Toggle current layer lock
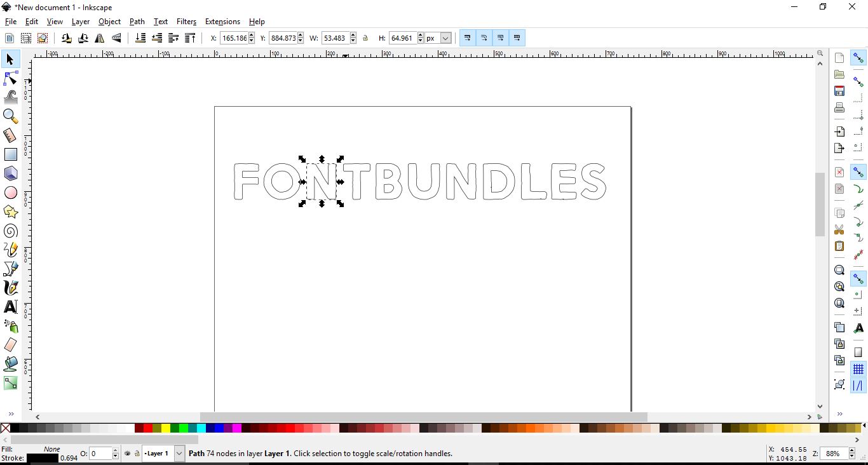The image size is (868, 465). pos(137,454)
